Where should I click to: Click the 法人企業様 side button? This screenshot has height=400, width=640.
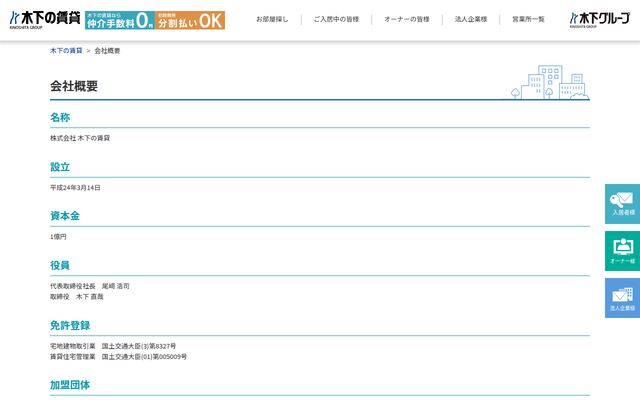click(622, 298)
